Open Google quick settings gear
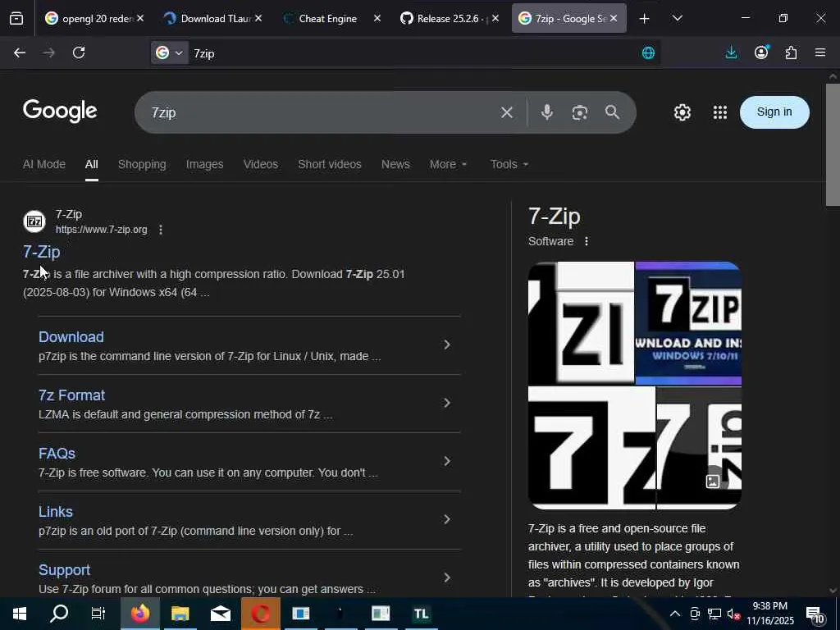The width and height of the screenshot is (840, 630). [x=682, y=112]
